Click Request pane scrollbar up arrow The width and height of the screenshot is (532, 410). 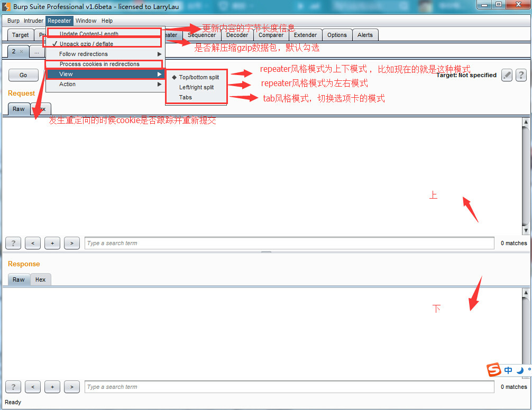pyautogui.click(x=526, y=122)
